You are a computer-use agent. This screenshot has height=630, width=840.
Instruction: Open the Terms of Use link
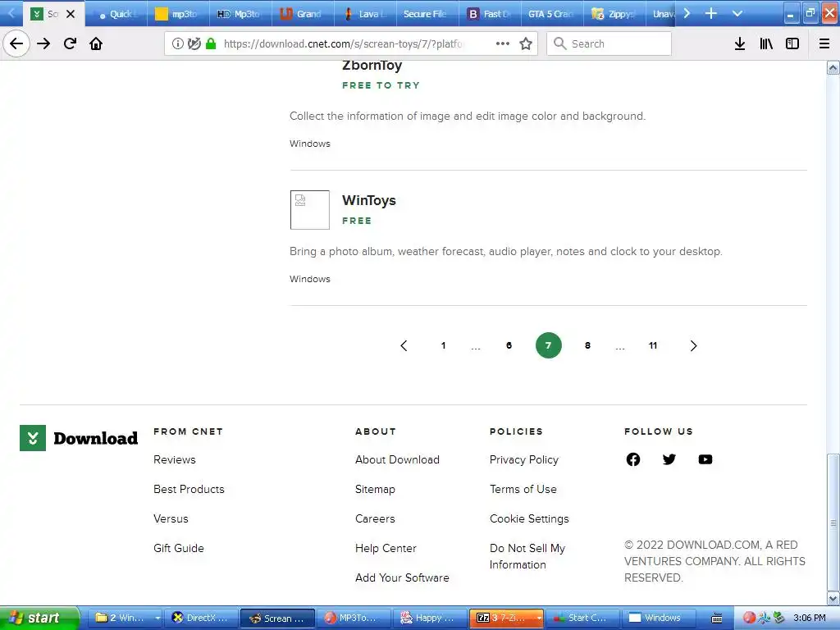pyautogui.click(x=523, y=489)
